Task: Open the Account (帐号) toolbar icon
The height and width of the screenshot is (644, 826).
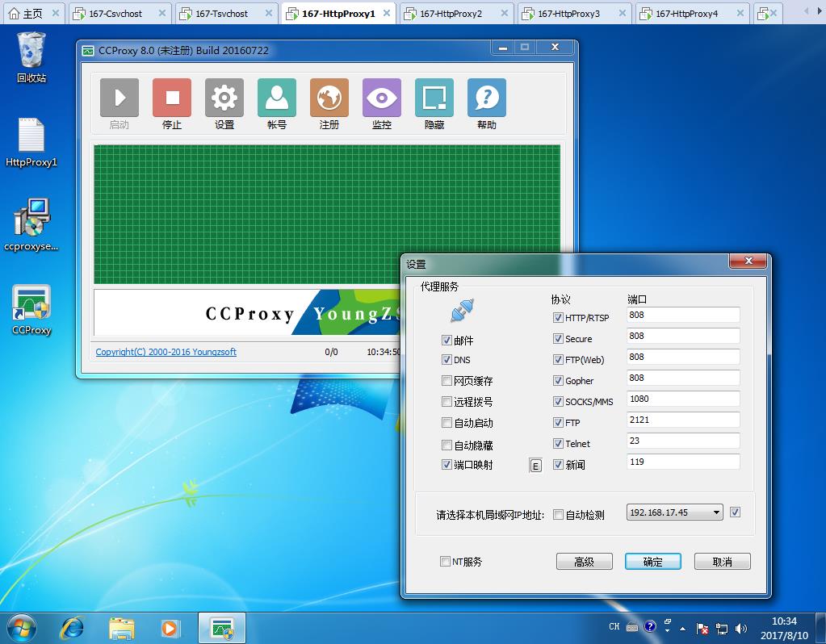Action: click(277, 98)
